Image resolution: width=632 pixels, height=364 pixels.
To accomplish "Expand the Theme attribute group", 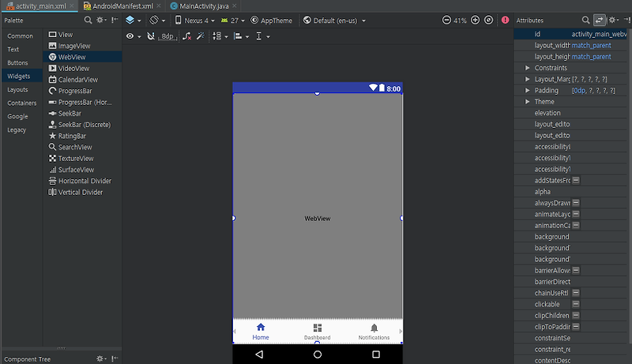I will pos(527,102).
